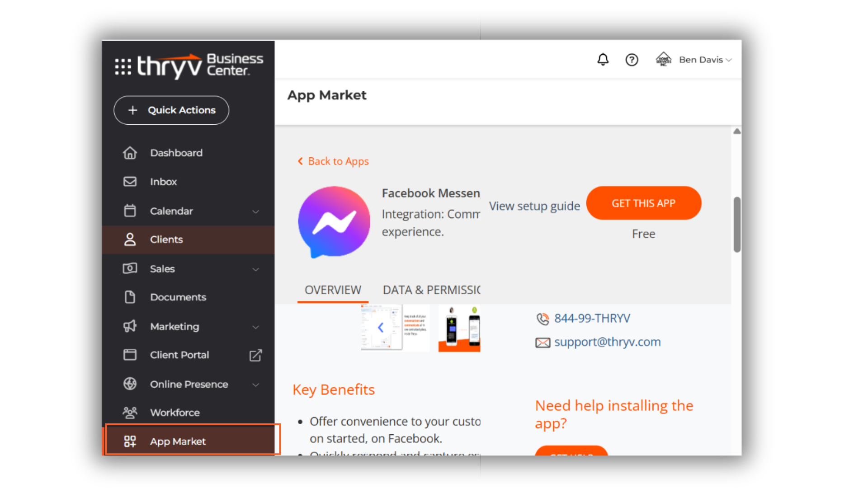Open Workforce in the sidebar
868x488 pixels.
pos(188,413)
